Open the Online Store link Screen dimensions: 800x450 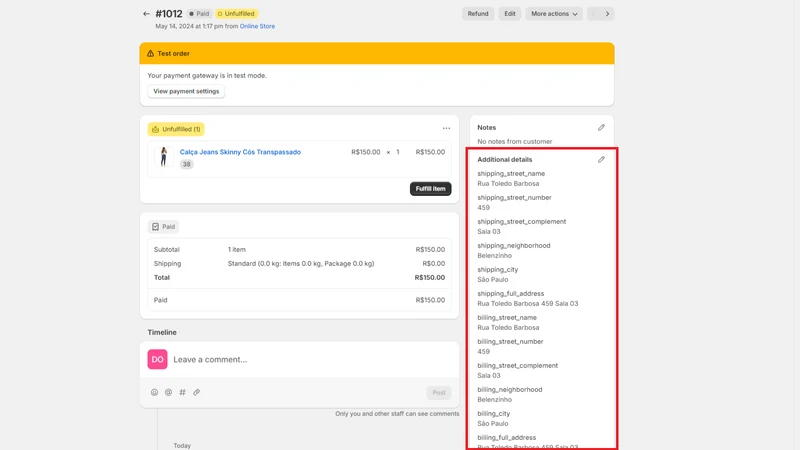pos(257,26)
